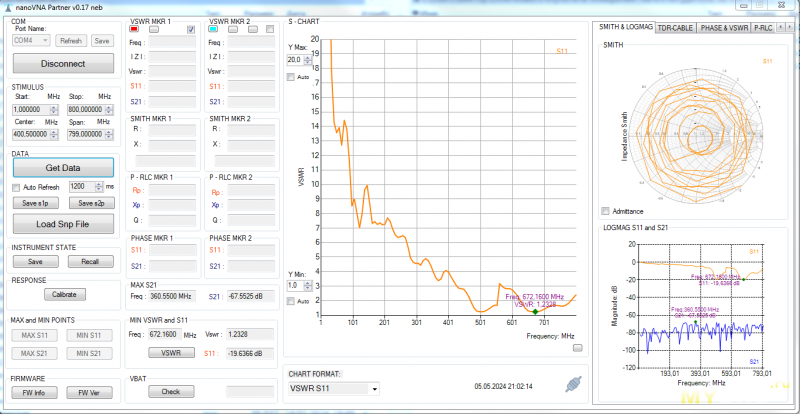Click the small button under the frequency axis
The height and width of the screenshot is (414, 800).
click(578, 347)
